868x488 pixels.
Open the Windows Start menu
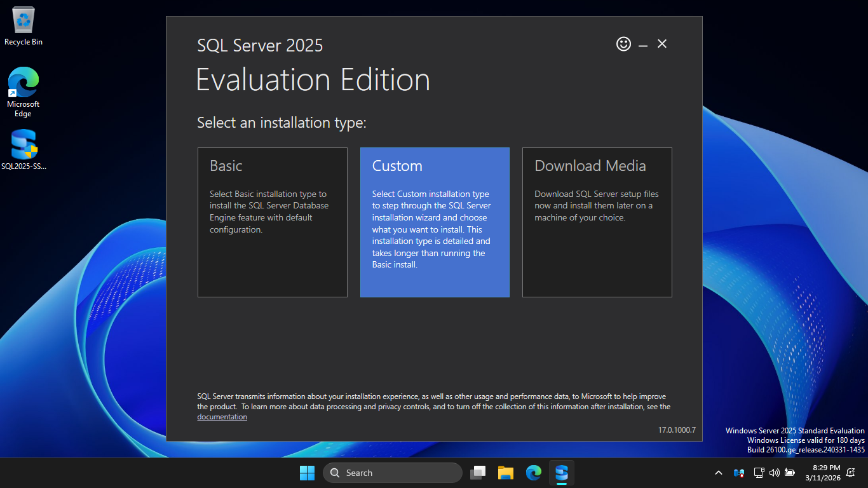click(x=307, y=473)
